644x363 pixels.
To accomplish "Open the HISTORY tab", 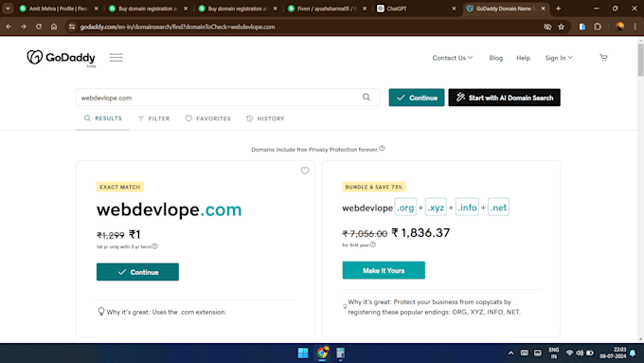I will click(x=265, y=118).
